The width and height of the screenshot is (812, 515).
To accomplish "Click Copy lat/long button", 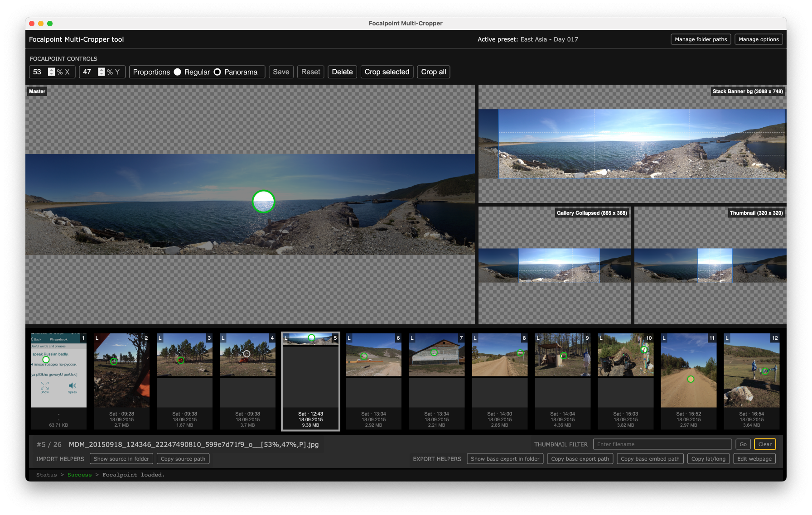I will 708,459.
